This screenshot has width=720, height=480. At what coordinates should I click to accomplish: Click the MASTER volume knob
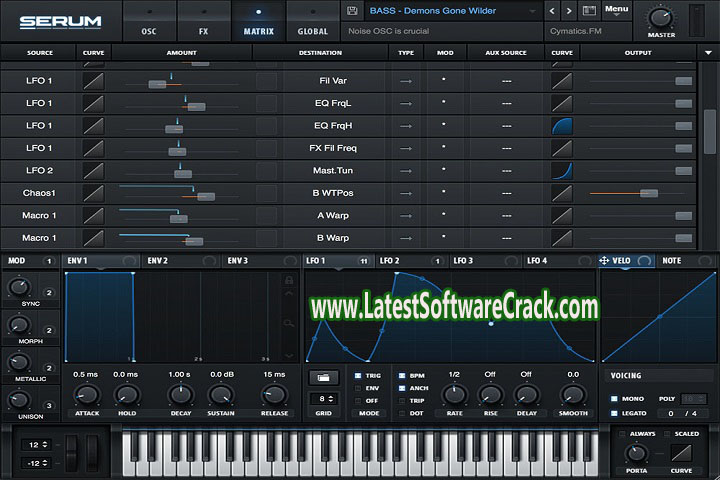point(661,18)
